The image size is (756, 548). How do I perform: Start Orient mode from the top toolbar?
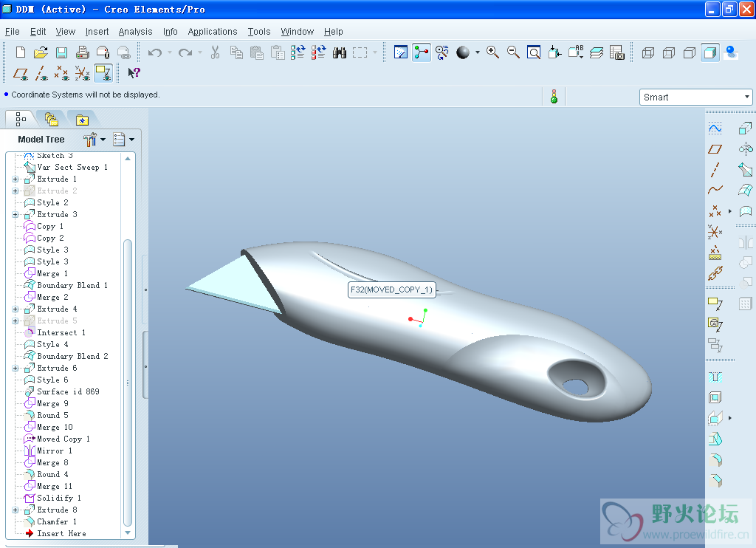coord(442,52)
